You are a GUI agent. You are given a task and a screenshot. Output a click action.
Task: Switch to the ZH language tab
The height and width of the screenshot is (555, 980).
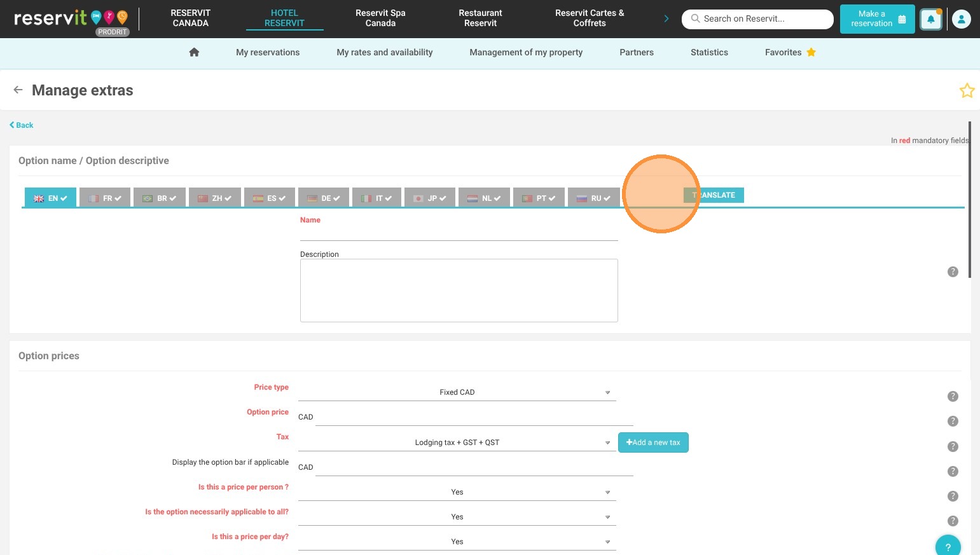215,198
